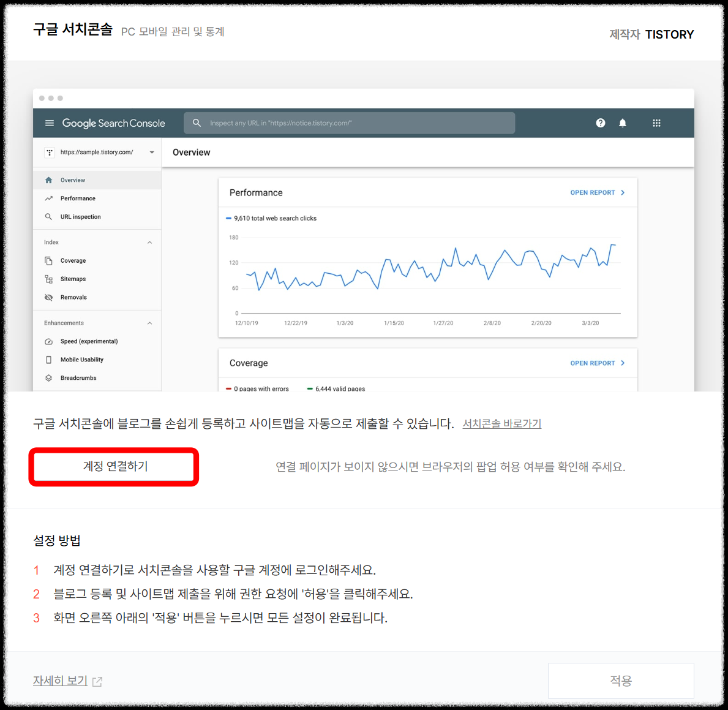This screenshot has height=710, width=728.
Task: Click the Removals hidden-eye icon
Action: (48, 297)
